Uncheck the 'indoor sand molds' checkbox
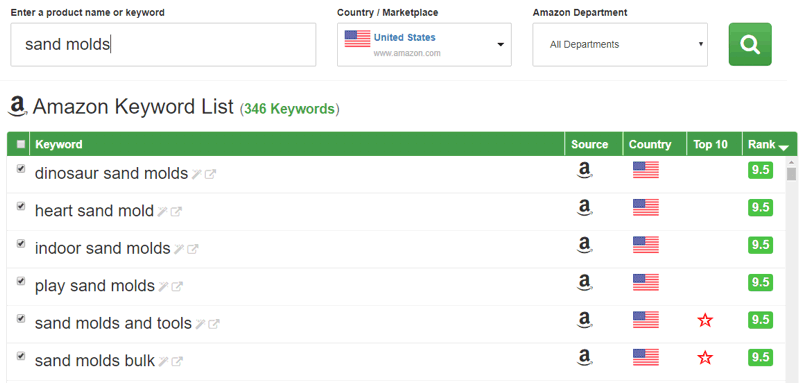 click(x=21, y=244)
